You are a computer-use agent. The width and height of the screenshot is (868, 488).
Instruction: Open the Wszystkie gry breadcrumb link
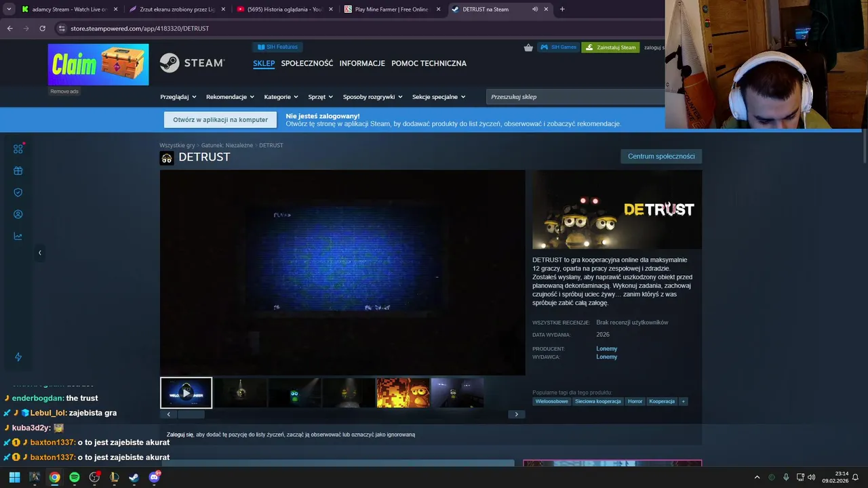pyautogui.click(x=177, y=145)
